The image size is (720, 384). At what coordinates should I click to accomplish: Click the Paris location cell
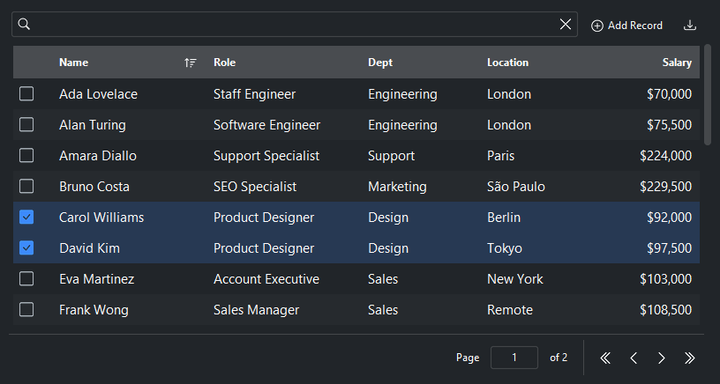pyautogui.click(x=501, y=156)
